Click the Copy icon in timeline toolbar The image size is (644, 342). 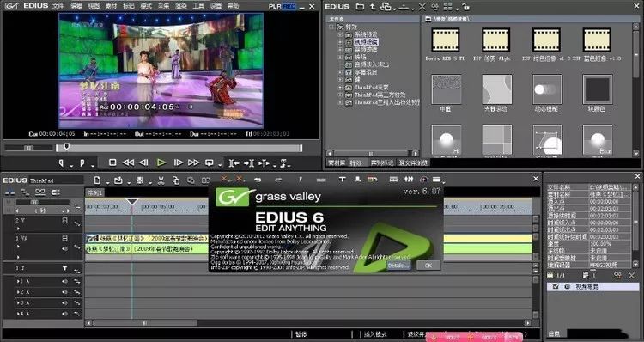coord(175,180)
